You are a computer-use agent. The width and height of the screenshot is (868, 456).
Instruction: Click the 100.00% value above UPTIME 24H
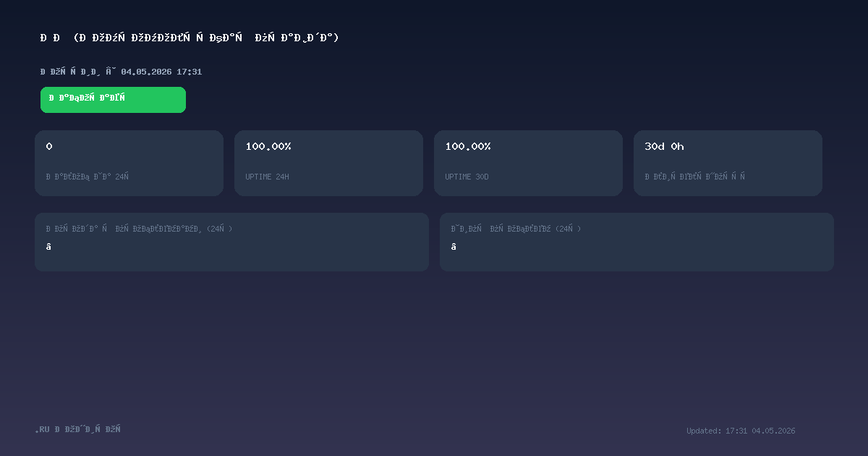click(x=268, y=146)
